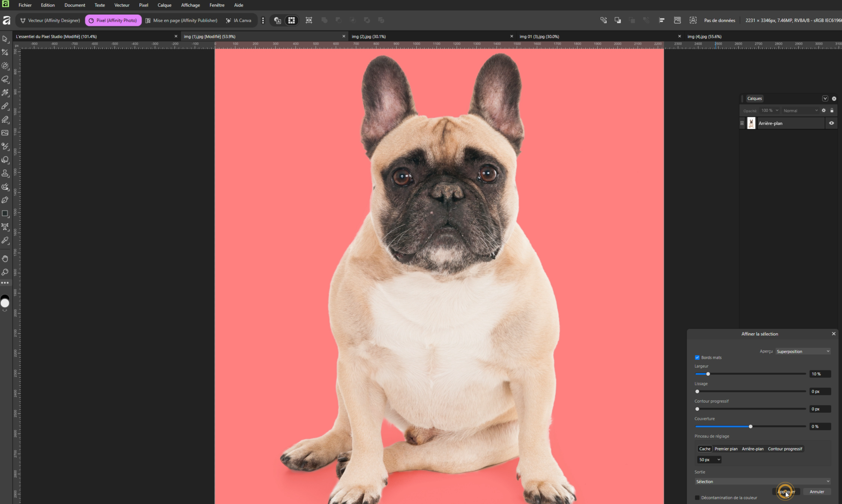
Task: Uncheck the Bords mats checkbox
Action: coord(697,357)
